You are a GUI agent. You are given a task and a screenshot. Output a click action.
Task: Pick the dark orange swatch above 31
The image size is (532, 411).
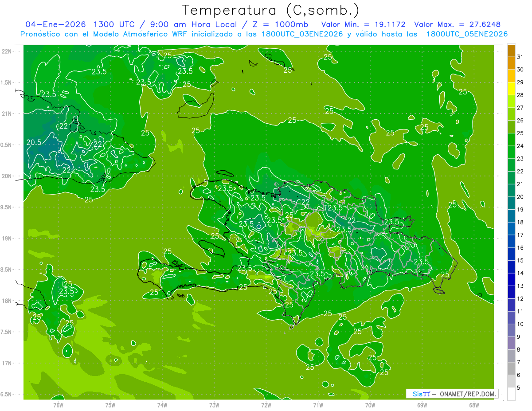[x=511, y=51]
